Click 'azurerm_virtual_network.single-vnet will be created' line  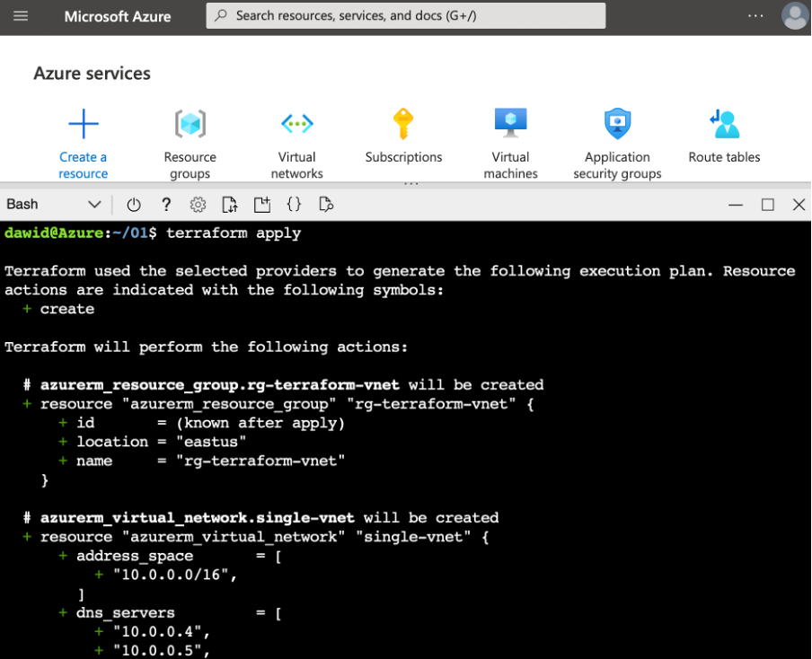point(261,518)
